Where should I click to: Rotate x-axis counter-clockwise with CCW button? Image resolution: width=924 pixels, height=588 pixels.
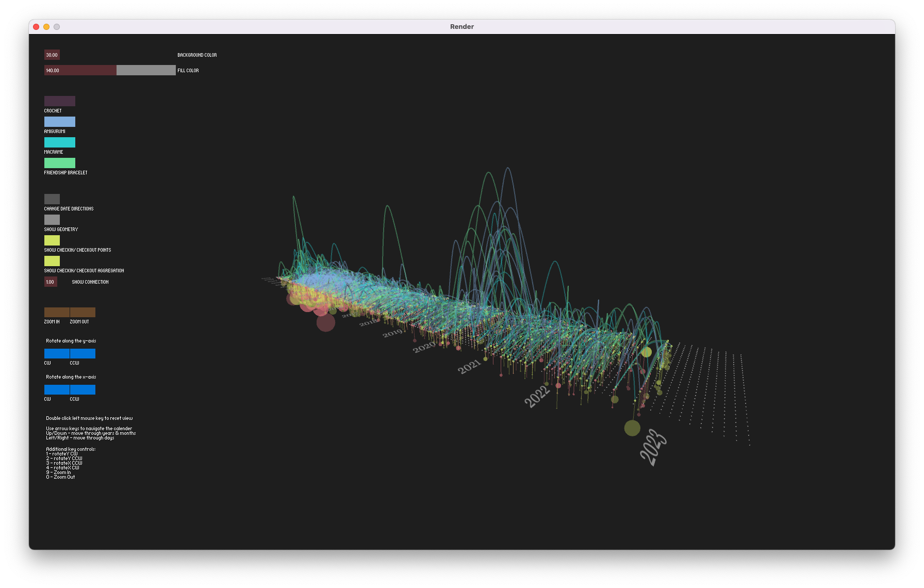[x=82, y=389]
